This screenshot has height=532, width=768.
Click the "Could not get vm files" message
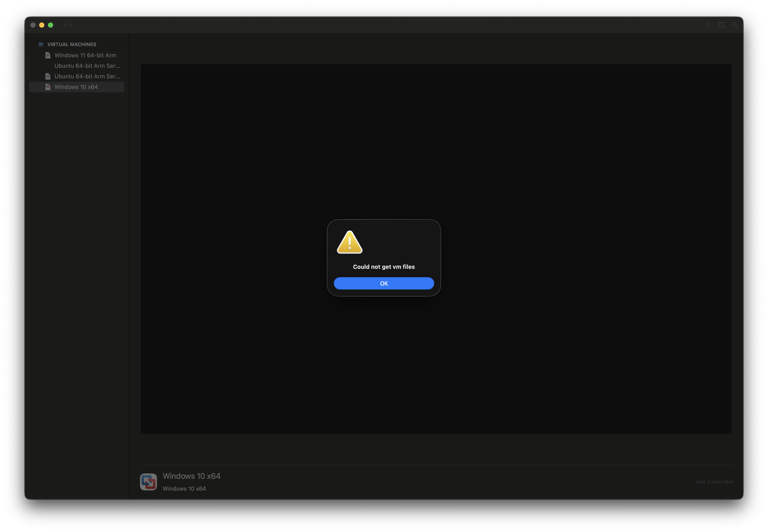(x=384, y=267)
